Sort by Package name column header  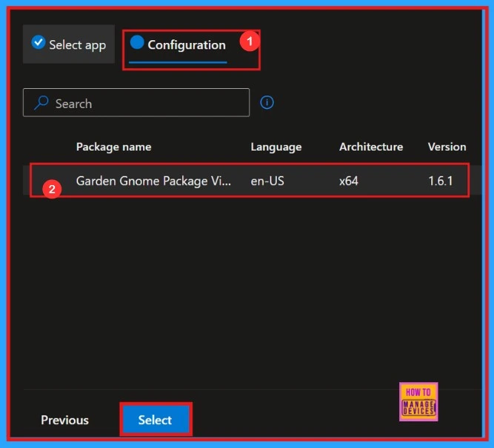(114, 147)
